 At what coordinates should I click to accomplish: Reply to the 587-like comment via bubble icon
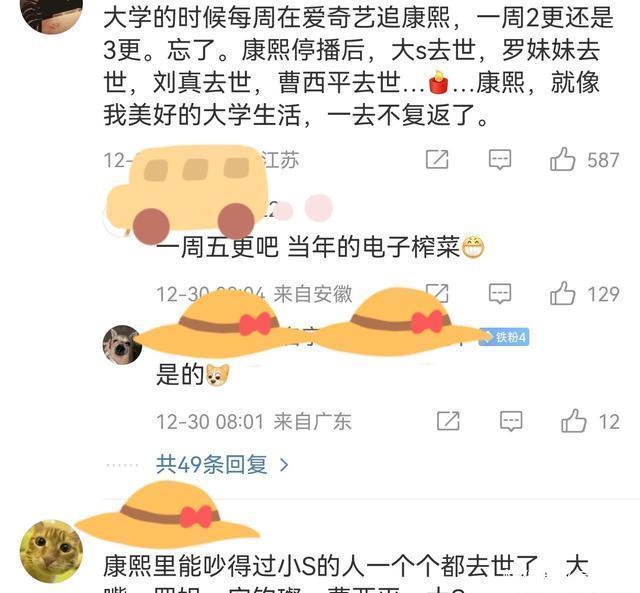click(500, 159)
